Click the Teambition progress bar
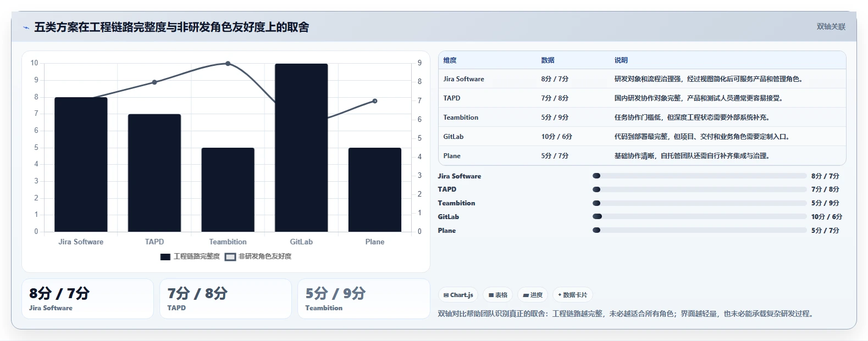 (x=699, y=203)
